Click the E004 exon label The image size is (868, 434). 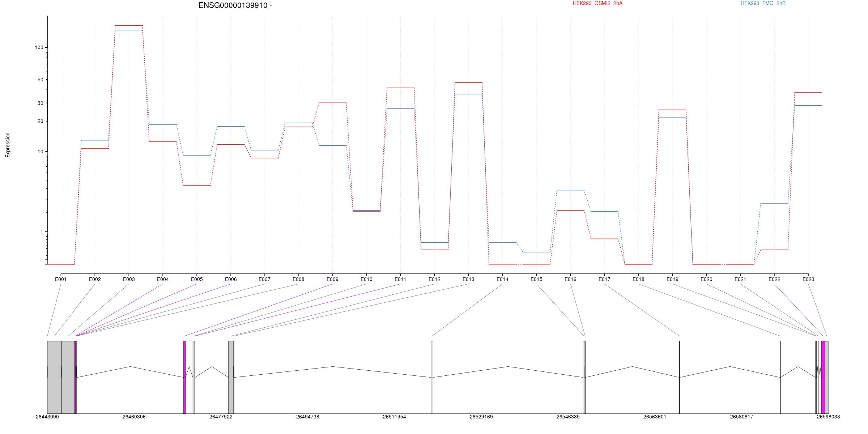pyautogui.click(x=163, y=279)
